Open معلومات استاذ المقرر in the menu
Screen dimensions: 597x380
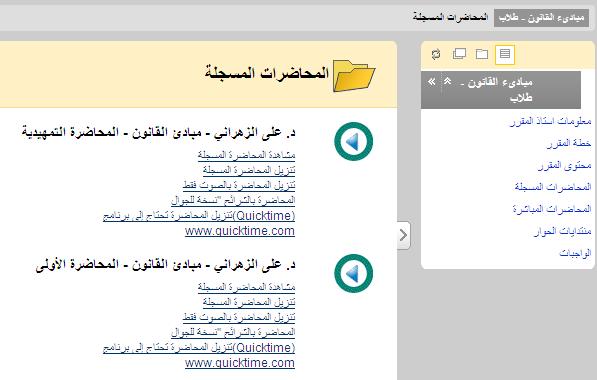coord(551,121)
